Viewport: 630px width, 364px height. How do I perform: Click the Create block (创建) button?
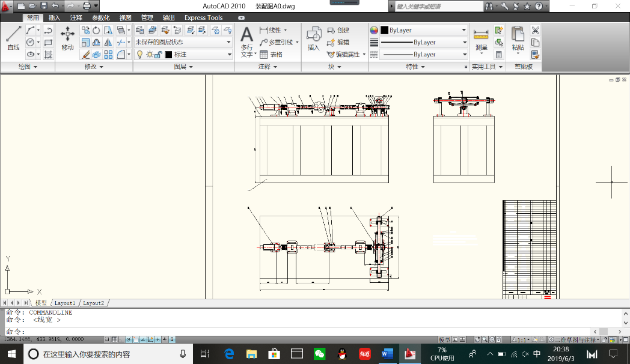coord(338,30)
